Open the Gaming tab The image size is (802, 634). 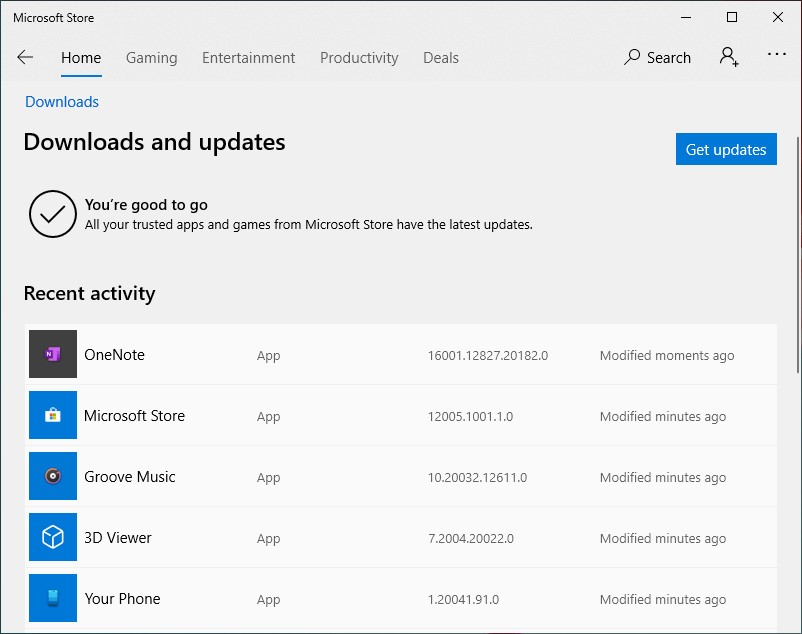[152, 58]
